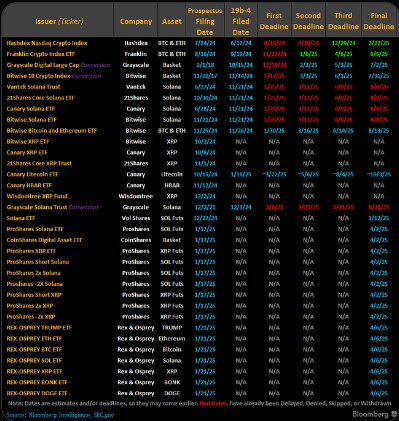The height and width of the screenshot is (421, 399).
Task: Select the 8/13/25 final deadline cell
Action: pyautogui.click(x=379, y=131)
